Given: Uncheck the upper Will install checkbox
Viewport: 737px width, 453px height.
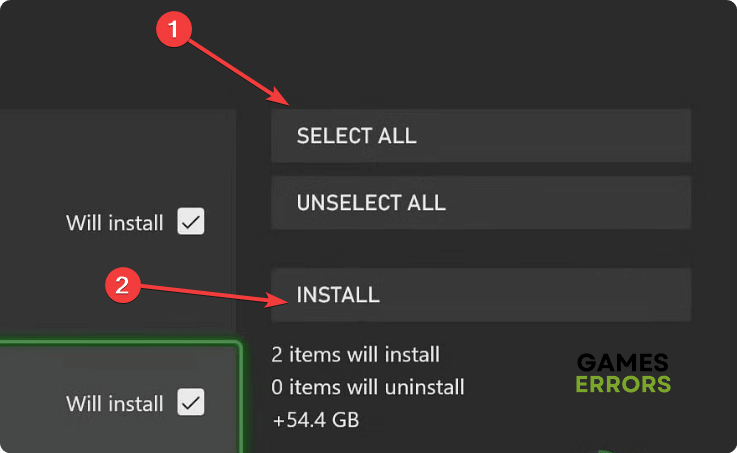Looking at the screenshot, I should pyautogui.click(x=191, y=222).
